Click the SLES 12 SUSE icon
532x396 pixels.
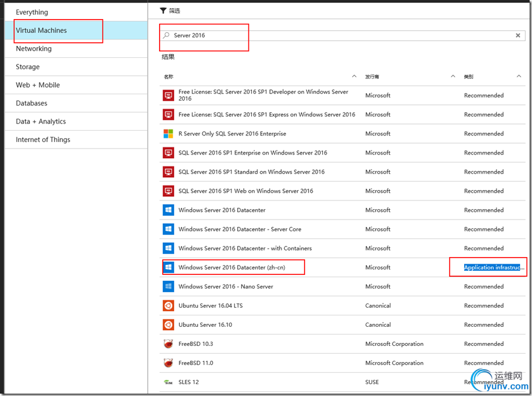point(168,382)
